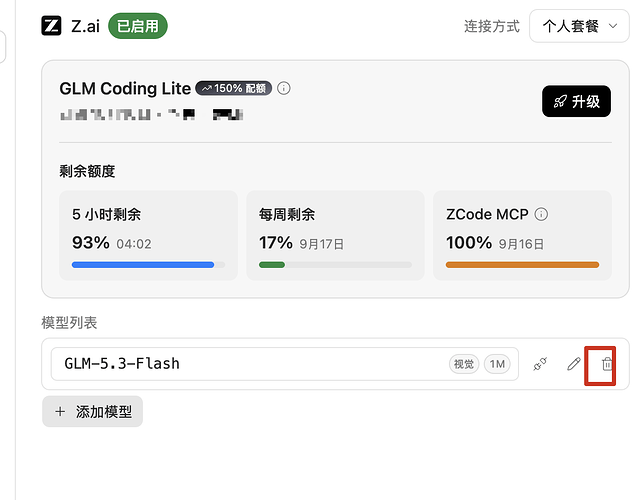The width and height of the screenshot is (632, 500).
Task: Click the 1M context tag
Action: [x=497, y=364]
